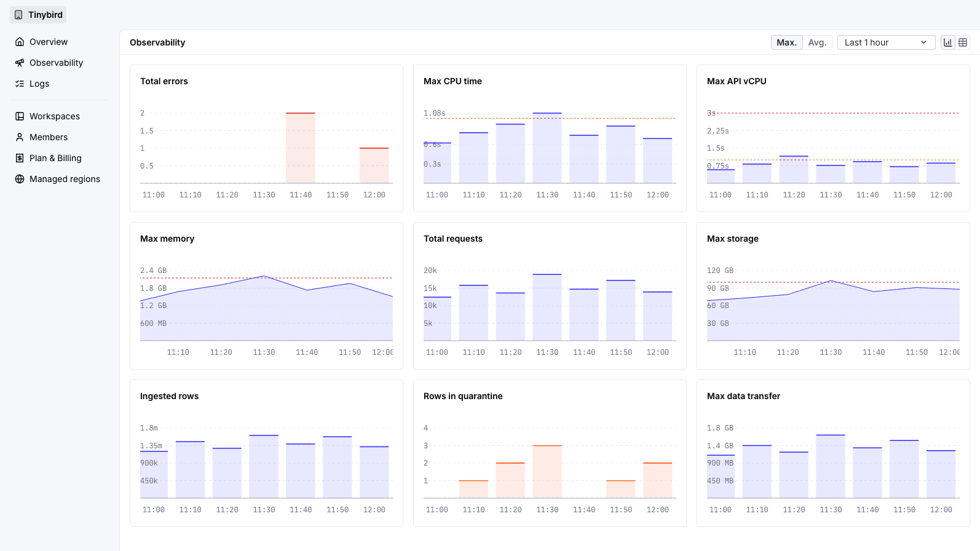Click the Plan & Billing receipt icon

pyautogui.click(x=20, y=158)
